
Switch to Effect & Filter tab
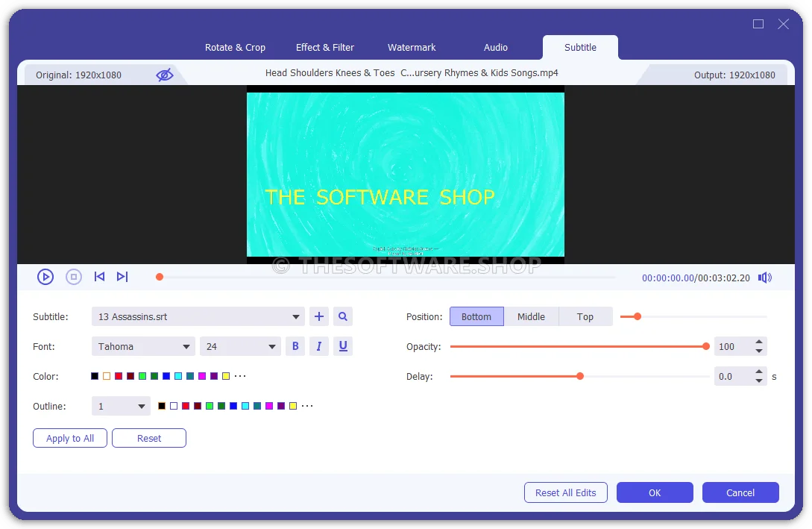pyautogui.click(x=324, y=47)
